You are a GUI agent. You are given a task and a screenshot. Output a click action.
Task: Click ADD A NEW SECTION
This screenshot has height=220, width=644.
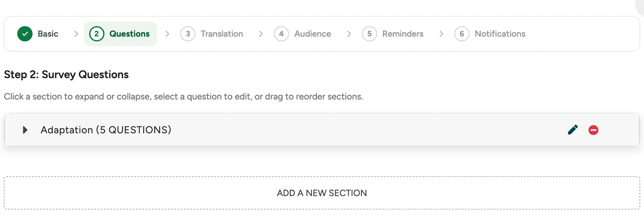(x=322, y=193)
